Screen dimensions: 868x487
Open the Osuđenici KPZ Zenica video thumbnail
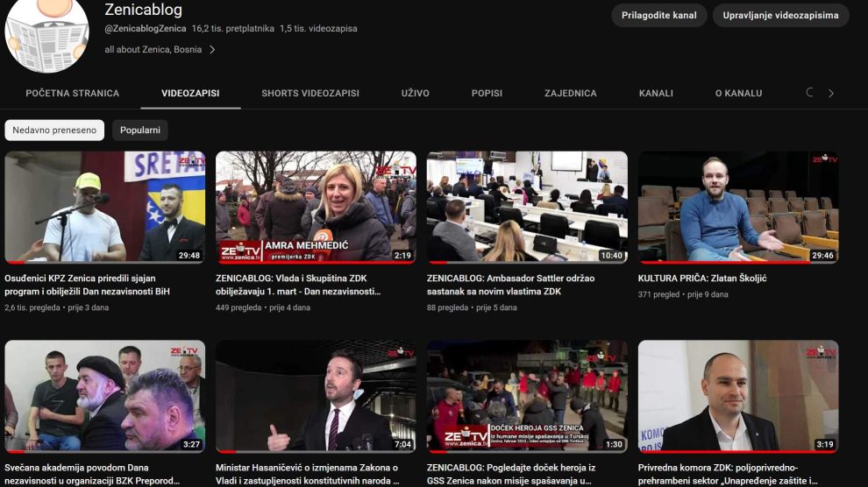(x=105, y=207)
